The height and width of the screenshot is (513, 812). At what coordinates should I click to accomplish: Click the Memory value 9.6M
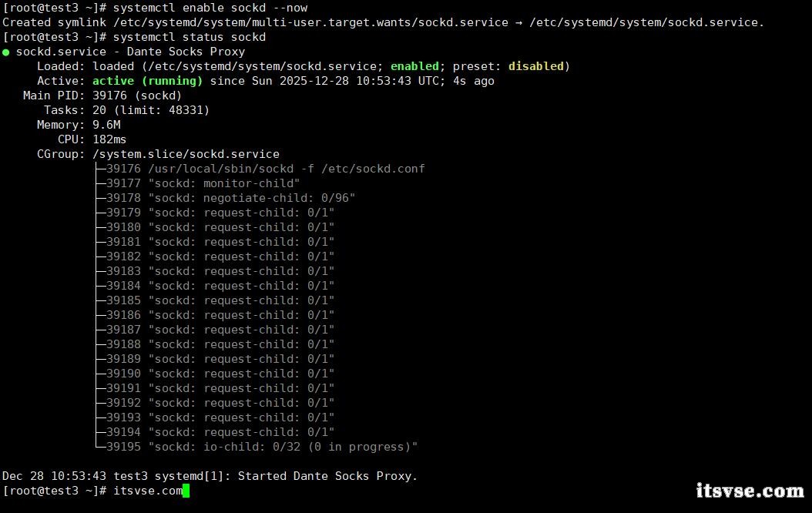(x=106, y=125)
